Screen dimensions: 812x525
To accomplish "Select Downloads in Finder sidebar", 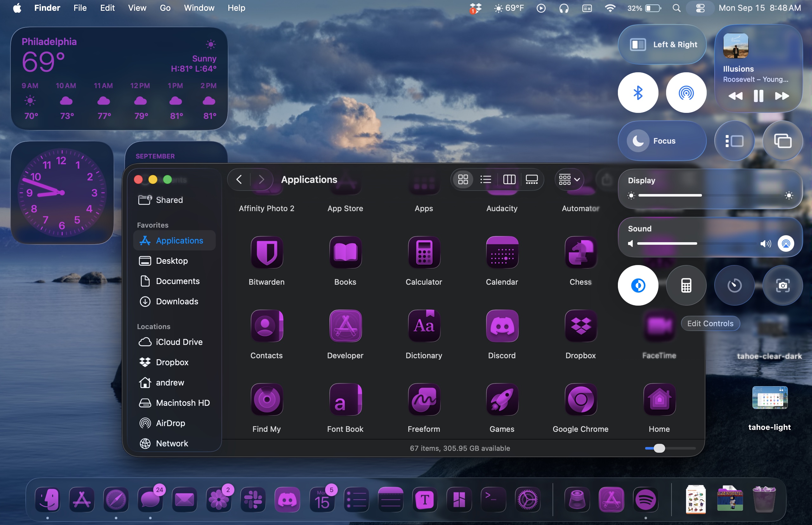I will pyautogui.click(x=177, y=301).
